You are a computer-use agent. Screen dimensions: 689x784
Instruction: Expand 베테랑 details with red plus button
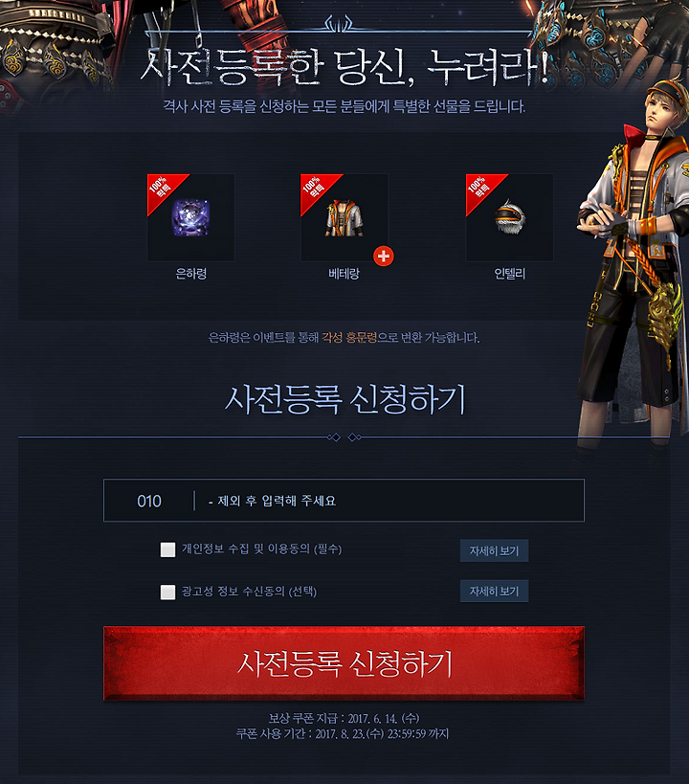(384, 256)
